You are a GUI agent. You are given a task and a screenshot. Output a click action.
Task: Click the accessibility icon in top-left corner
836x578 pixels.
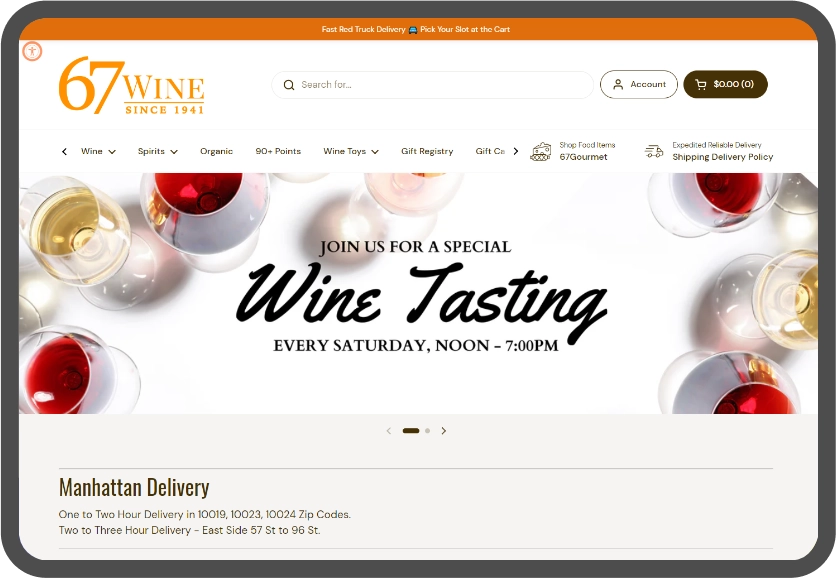pyautogui.click(x=32, y=51)
